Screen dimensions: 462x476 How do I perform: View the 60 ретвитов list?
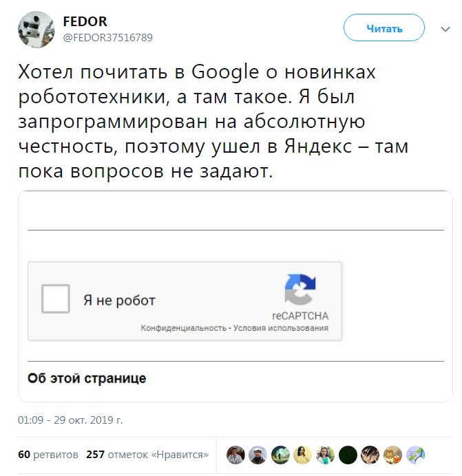(x=48, y=455)
